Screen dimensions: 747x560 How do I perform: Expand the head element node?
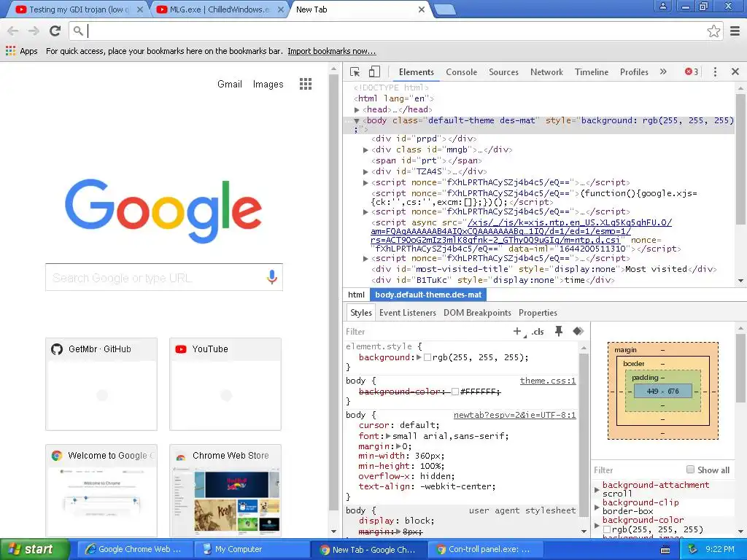pos(357,110)
